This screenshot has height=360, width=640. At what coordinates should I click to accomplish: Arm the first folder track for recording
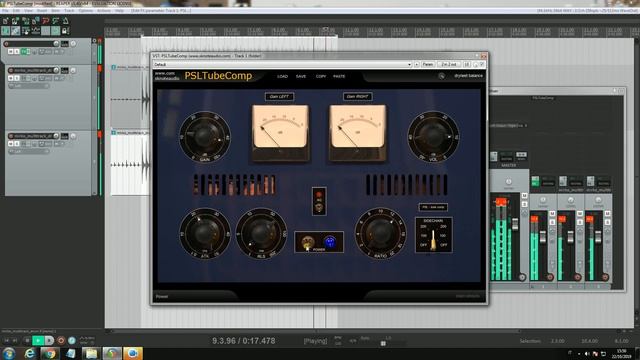[x=6, y=44]
